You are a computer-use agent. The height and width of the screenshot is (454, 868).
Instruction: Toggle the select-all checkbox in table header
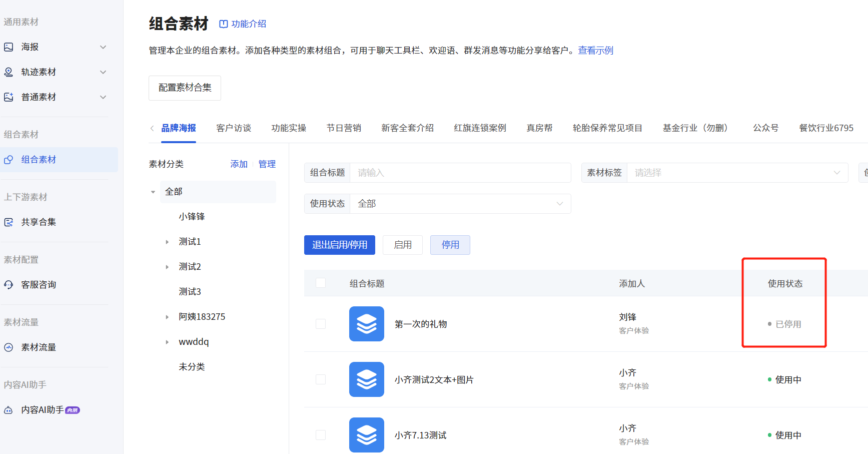[321, 283]
